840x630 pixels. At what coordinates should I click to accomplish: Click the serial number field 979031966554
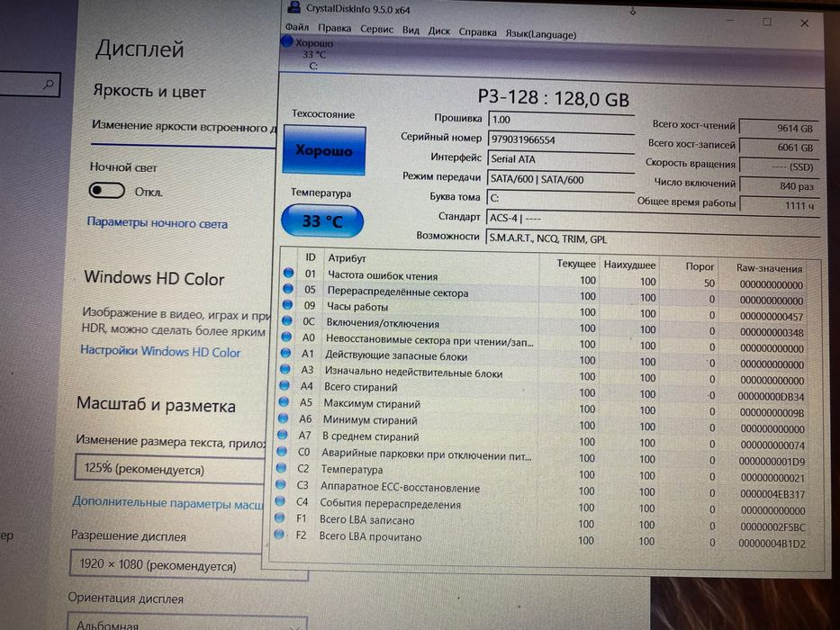(x=561, y=139)
